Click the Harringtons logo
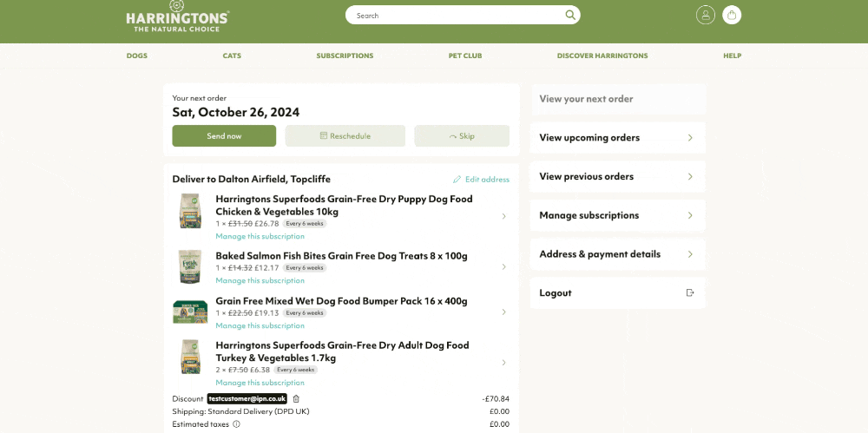868x433 pixels. [x=177, y=16]
